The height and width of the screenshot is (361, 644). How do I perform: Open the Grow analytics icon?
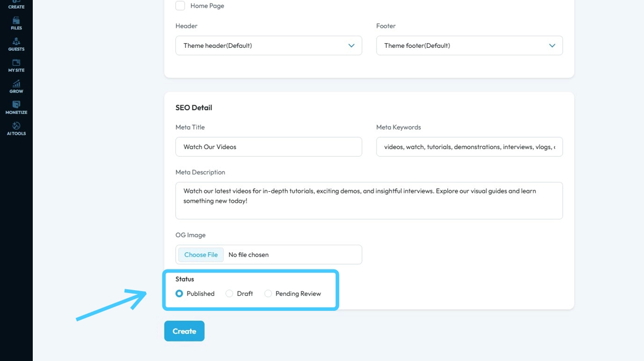(16, 84)
